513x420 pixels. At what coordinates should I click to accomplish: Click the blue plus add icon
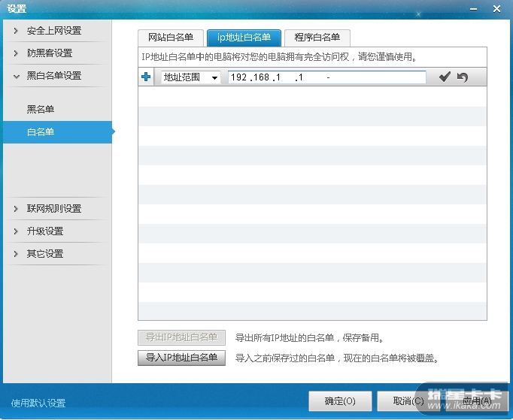(146, 77)
